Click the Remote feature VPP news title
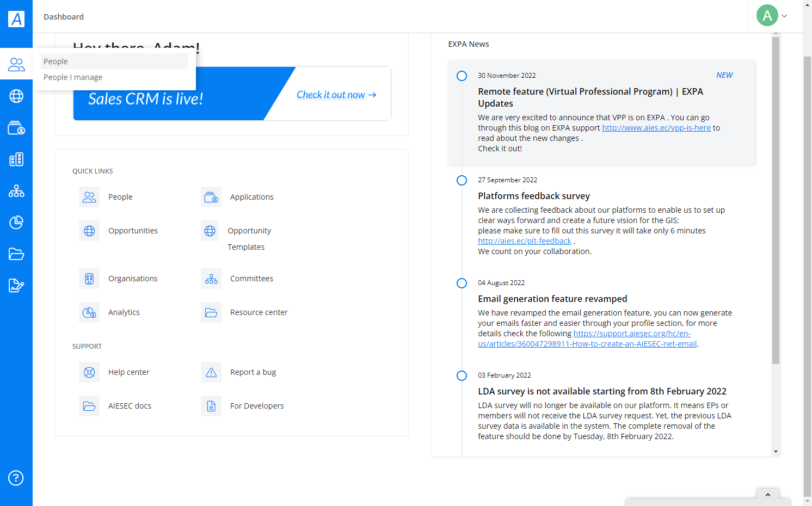This screenshot has width=812, height=506. click(590, 97)
